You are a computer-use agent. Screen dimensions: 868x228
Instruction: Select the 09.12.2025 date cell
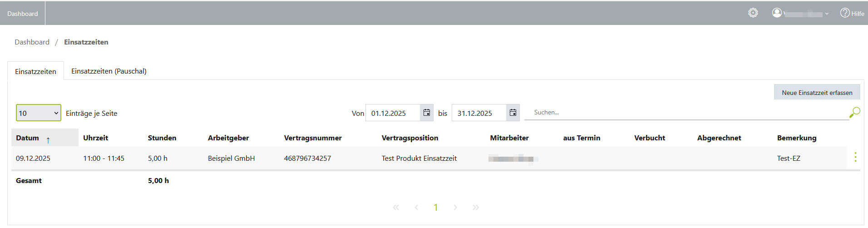tap(33, 158)
